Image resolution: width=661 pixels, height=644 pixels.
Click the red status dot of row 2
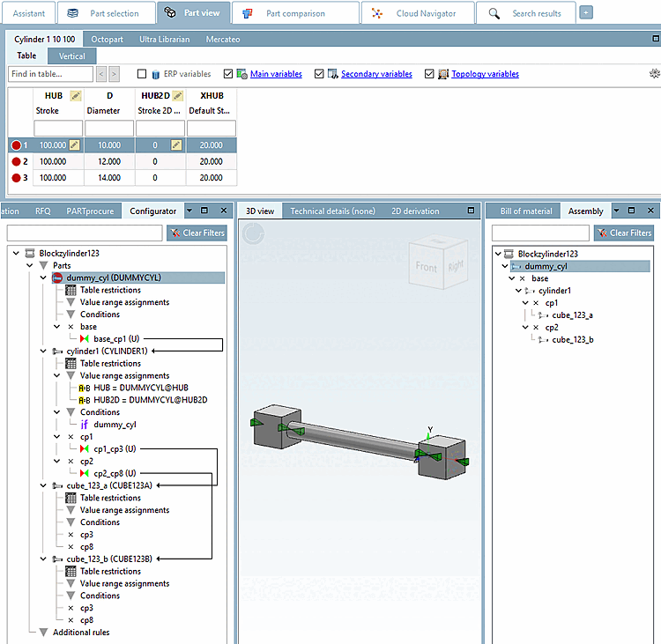[x=16, y=161]
